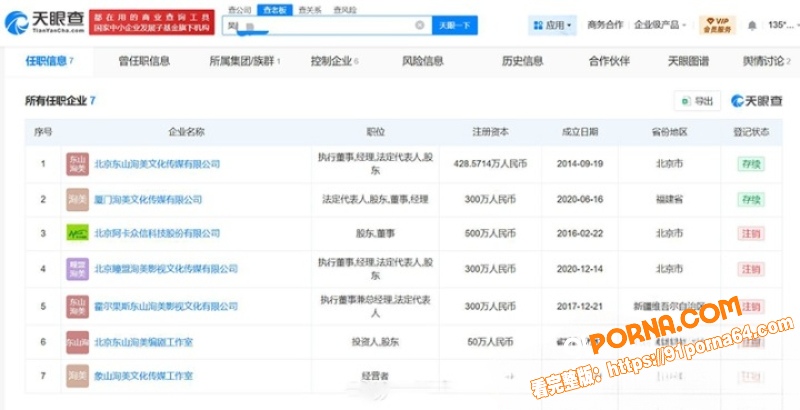This screenshot has height=410, width=800.
Task: Click 存续 status badge in row 1
Action: pos(751,164)
